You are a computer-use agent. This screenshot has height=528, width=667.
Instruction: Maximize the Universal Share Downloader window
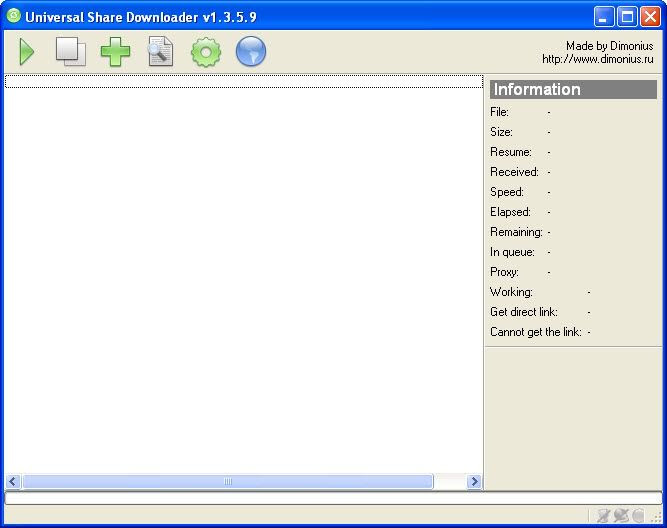[x=627, y=17]
